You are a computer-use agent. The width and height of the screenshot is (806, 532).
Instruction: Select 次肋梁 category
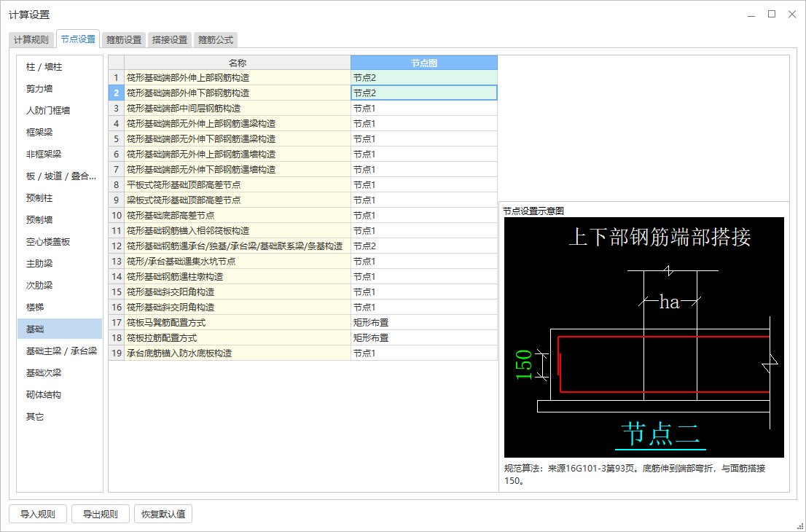click(60, 285)
